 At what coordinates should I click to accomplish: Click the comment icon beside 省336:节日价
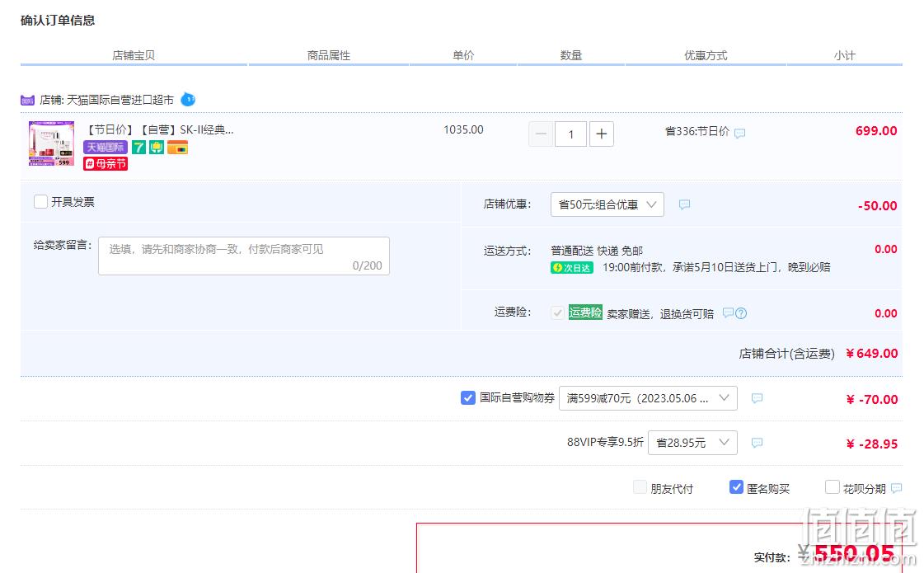coord(740,133)
